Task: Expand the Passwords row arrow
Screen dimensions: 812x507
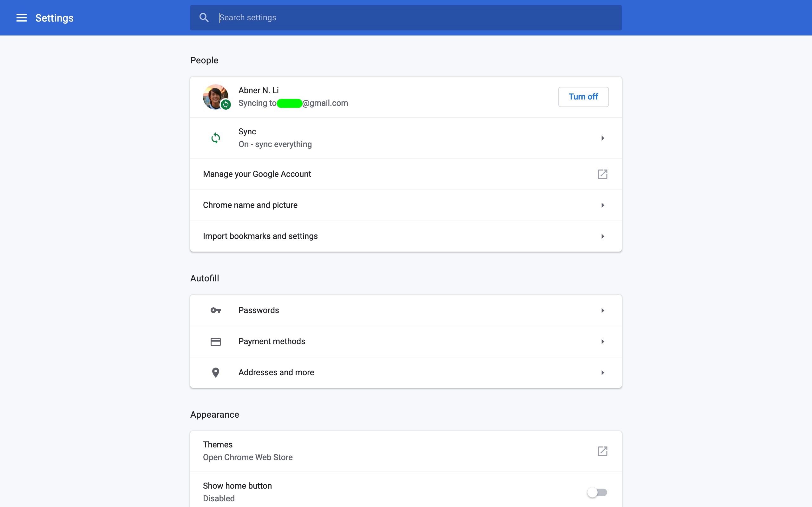Action: 602,311
